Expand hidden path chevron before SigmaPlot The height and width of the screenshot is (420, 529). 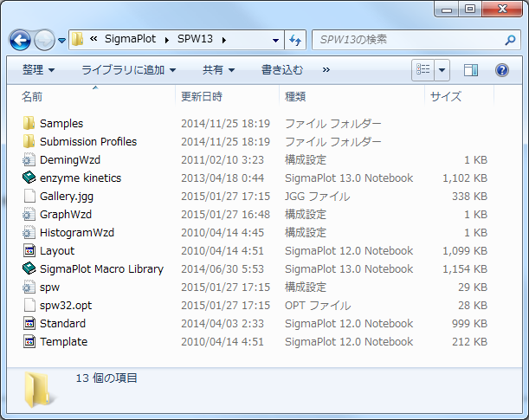pos(94,39)
